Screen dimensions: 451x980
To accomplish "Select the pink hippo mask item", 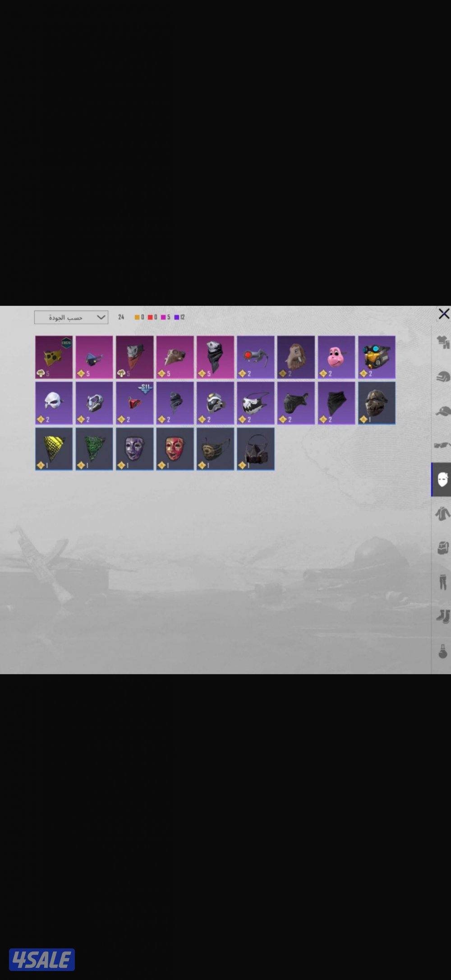I will pos(336,357).
